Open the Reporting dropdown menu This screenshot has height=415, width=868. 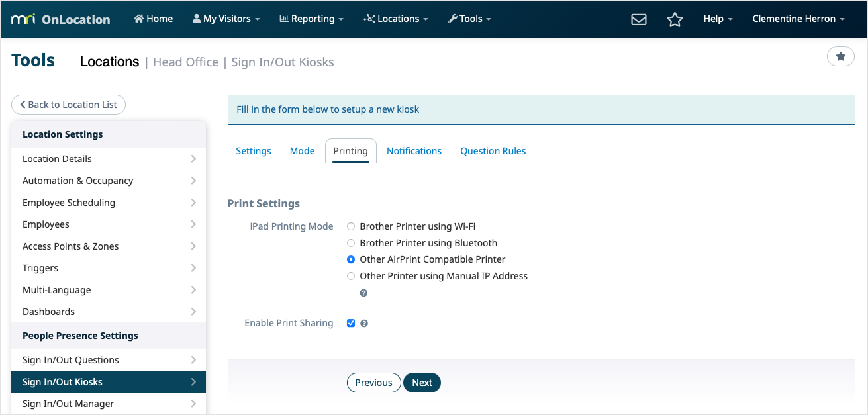pyautogui.click(x=311, y=19)
